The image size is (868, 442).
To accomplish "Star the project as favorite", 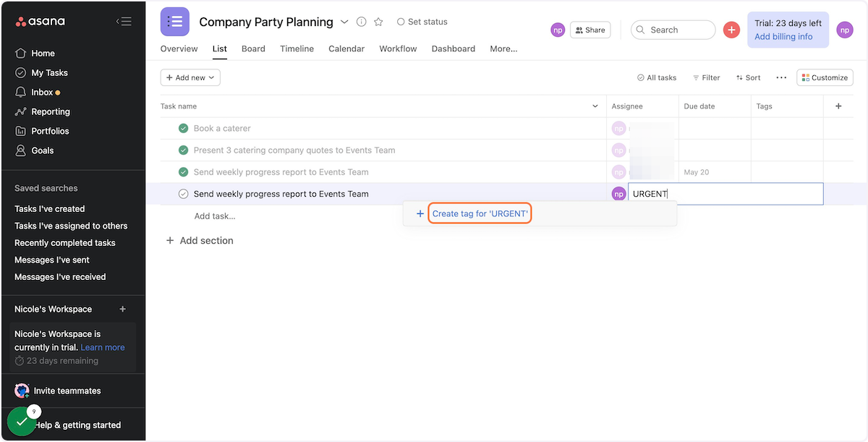I will tap(378, 22).
